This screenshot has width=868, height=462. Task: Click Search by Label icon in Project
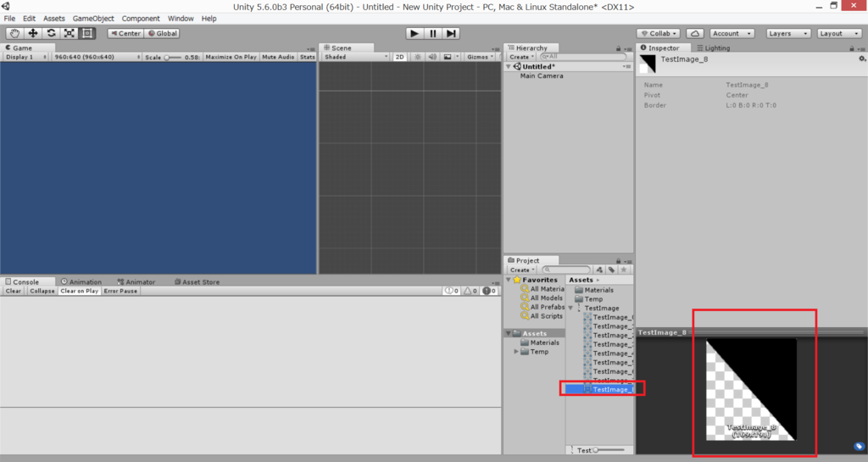pos(612,270)
